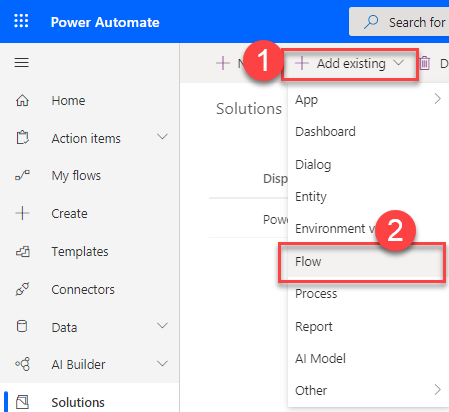
Task: Click the My flows icon
Action: 22,175
